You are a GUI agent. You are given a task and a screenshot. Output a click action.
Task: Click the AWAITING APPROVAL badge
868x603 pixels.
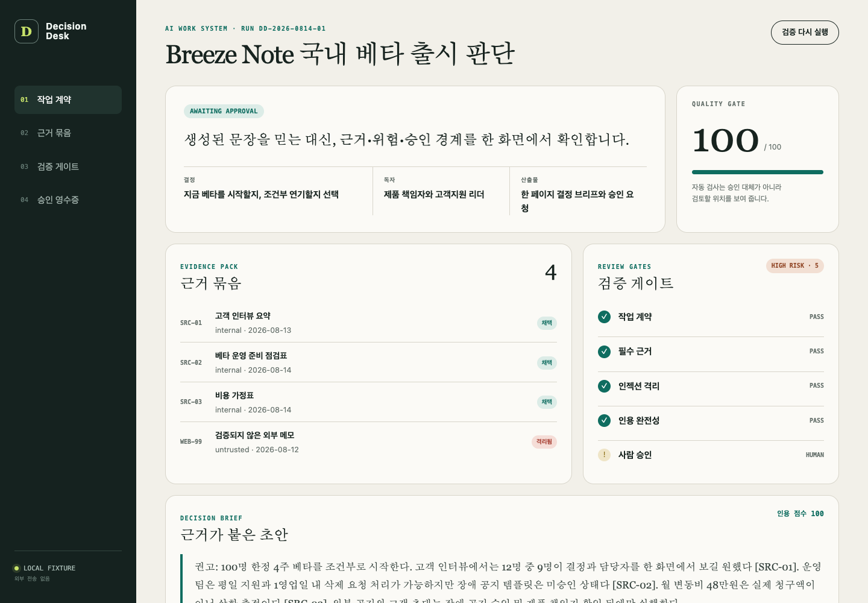click(224, 111)
